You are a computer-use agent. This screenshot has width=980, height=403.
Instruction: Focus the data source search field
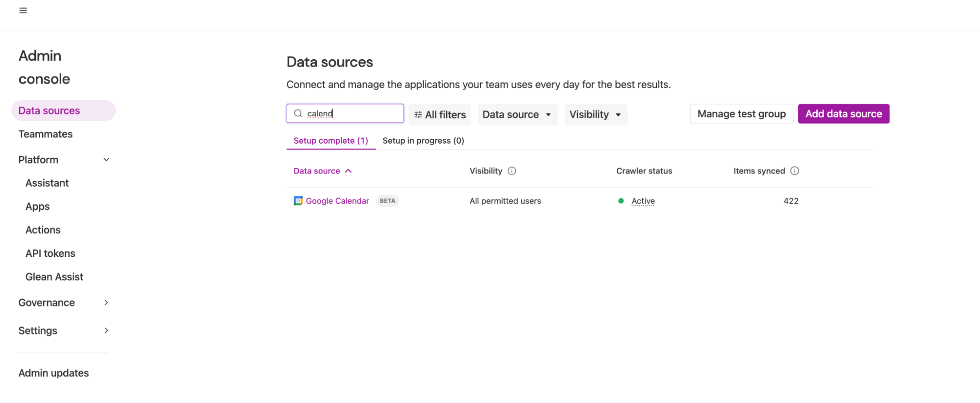tap(345, 113)
